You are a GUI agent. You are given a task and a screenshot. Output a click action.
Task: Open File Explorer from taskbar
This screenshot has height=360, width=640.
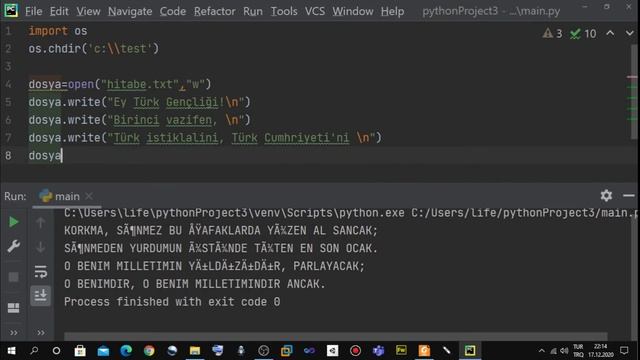coord(195,351)
